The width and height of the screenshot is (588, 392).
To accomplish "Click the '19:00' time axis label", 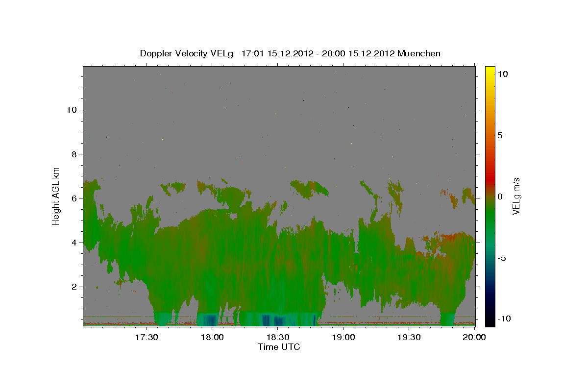I will [x=343, y=338].
